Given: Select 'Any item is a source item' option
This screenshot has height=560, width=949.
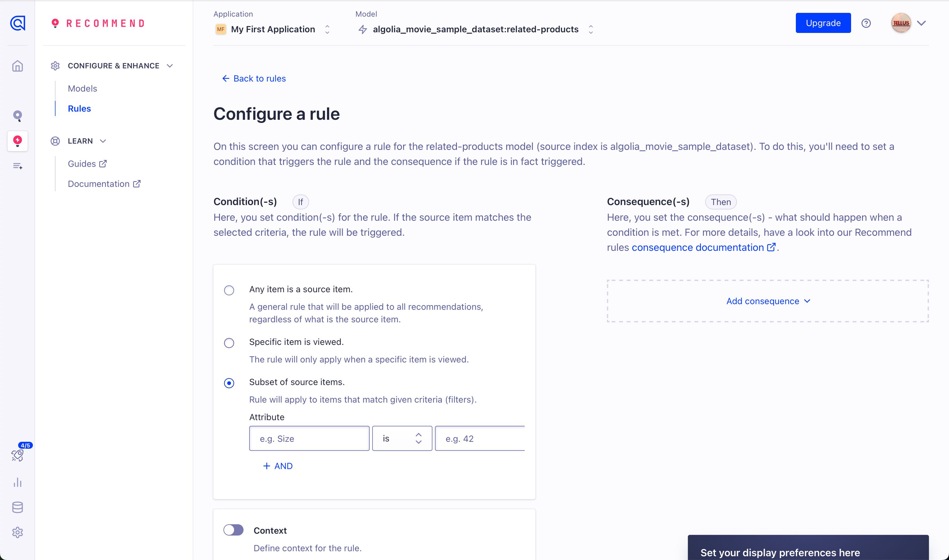Looking at the screenshot, I should pyautogui.click(x=229, y=290).
